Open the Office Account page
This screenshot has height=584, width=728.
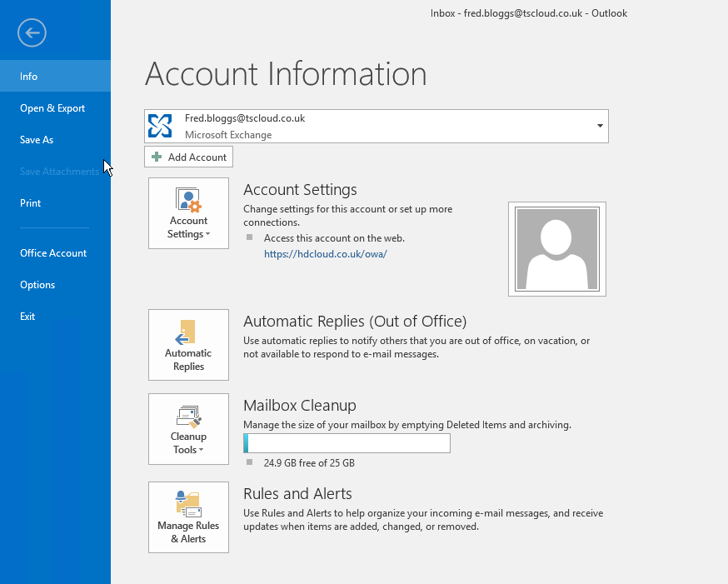point(55,253)
